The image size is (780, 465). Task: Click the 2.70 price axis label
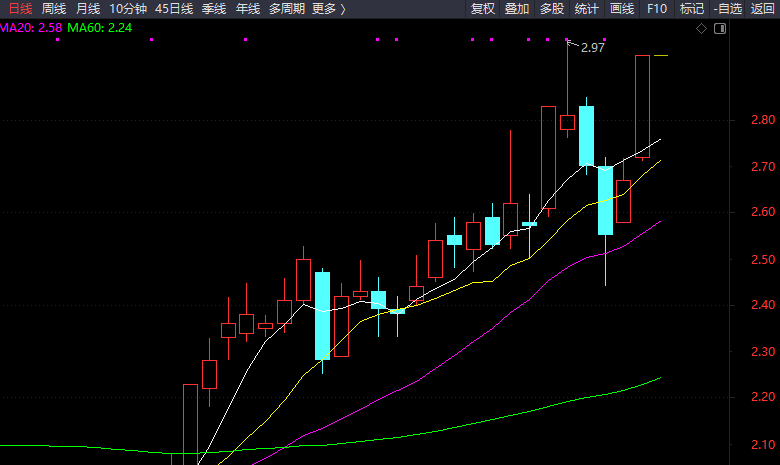coord(763,167)
